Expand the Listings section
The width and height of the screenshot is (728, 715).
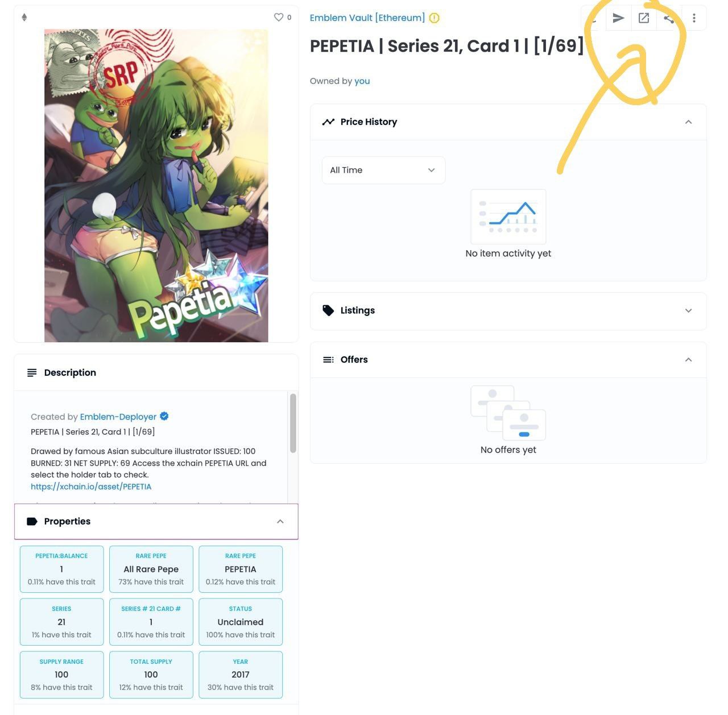[688, 310]
